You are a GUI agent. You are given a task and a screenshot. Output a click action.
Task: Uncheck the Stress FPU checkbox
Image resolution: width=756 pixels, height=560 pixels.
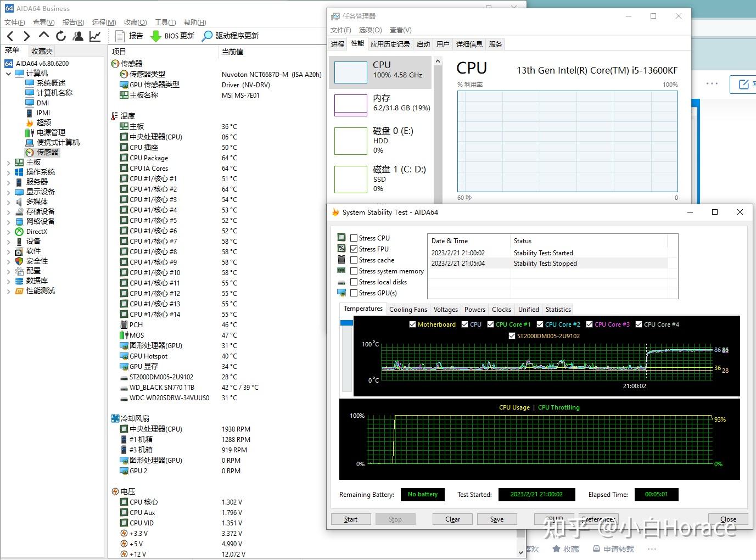coord(354,249)
